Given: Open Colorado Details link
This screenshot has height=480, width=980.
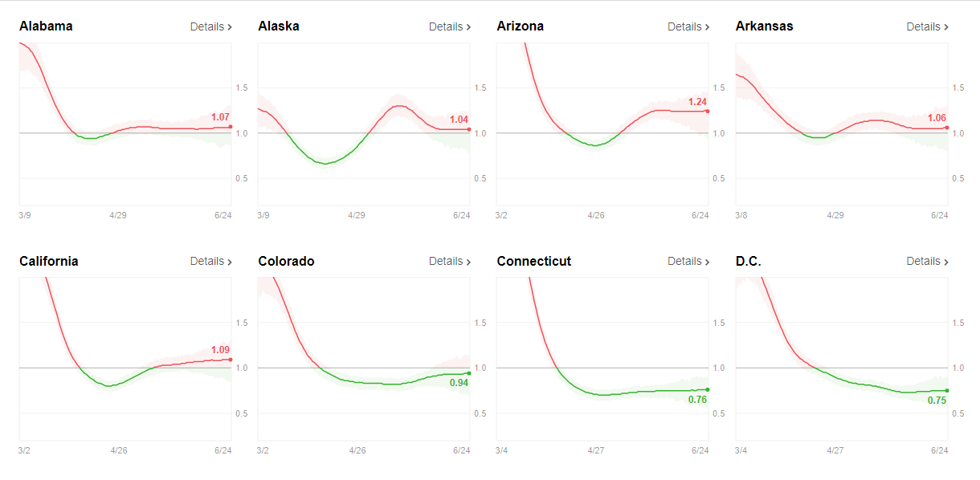Looking at the screenshot, I should [x=450, y=261].
